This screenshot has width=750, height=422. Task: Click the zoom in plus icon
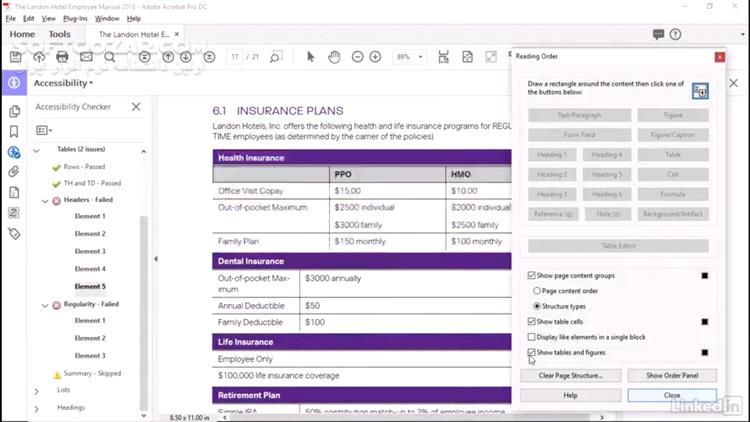point(375,57)
